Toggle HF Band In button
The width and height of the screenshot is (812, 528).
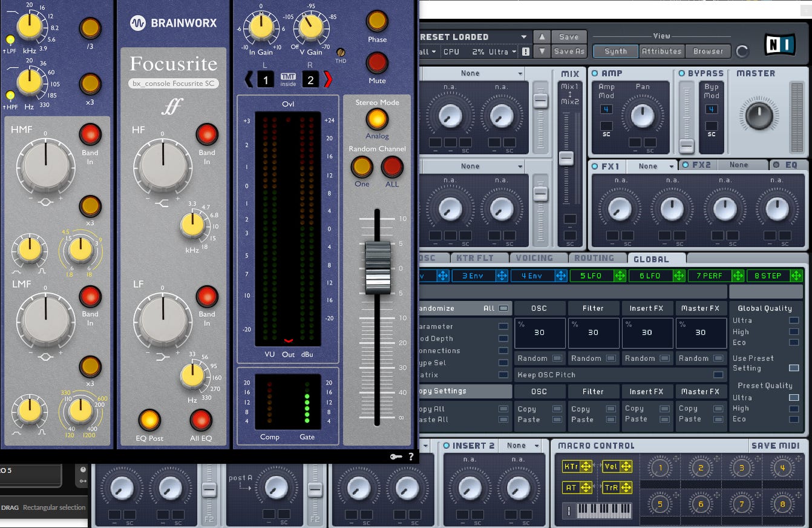coord(207,134)
